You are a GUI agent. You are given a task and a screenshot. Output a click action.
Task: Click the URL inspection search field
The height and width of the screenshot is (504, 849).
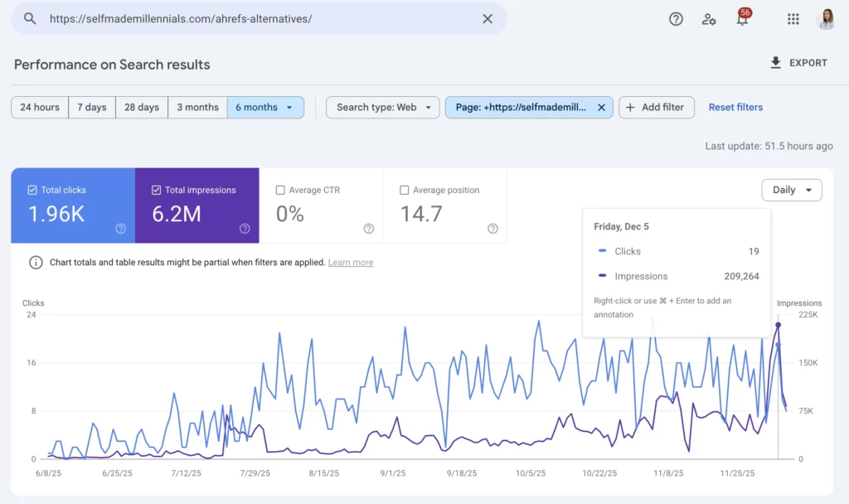click(257, 18)
